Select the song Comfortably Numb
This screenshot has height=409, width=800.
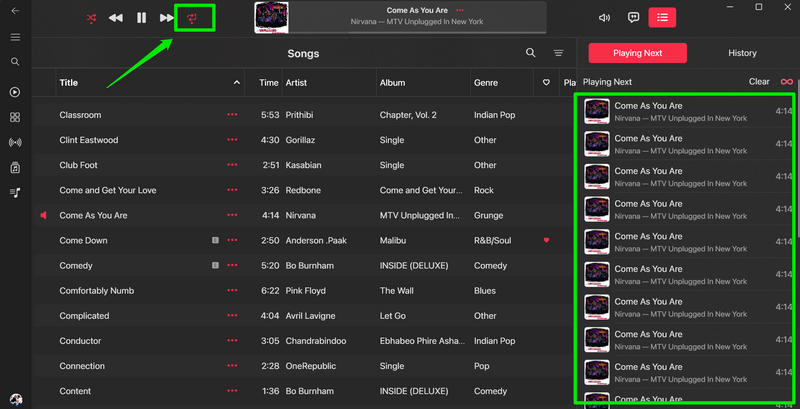tap(96, 291)
